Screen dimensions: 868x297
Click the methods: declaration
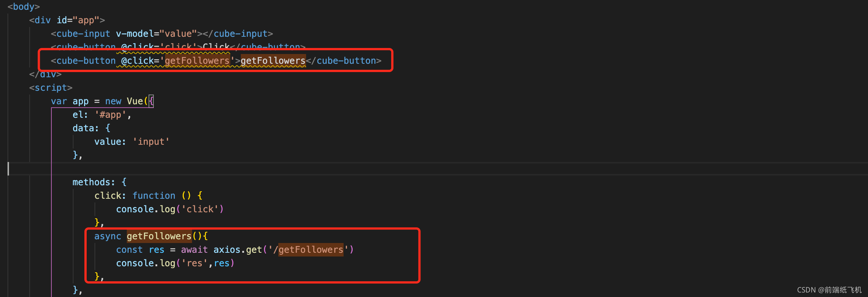click(99, 182)
